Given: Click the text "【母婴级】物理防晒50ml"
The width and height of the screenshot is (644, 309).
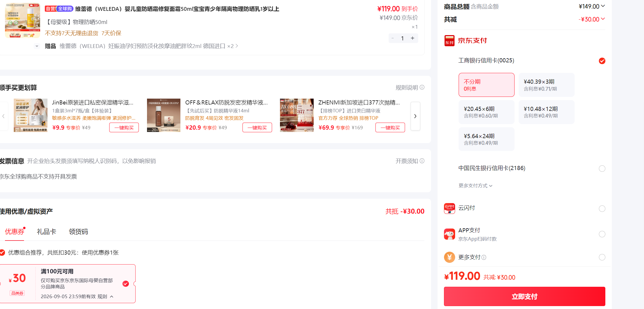Looking at the screenshot, I should coord(76,22).
